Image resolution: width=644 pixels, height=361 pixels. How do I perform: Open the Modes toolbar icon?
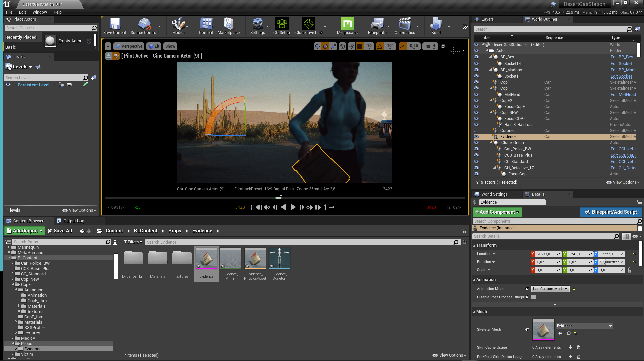178,26
